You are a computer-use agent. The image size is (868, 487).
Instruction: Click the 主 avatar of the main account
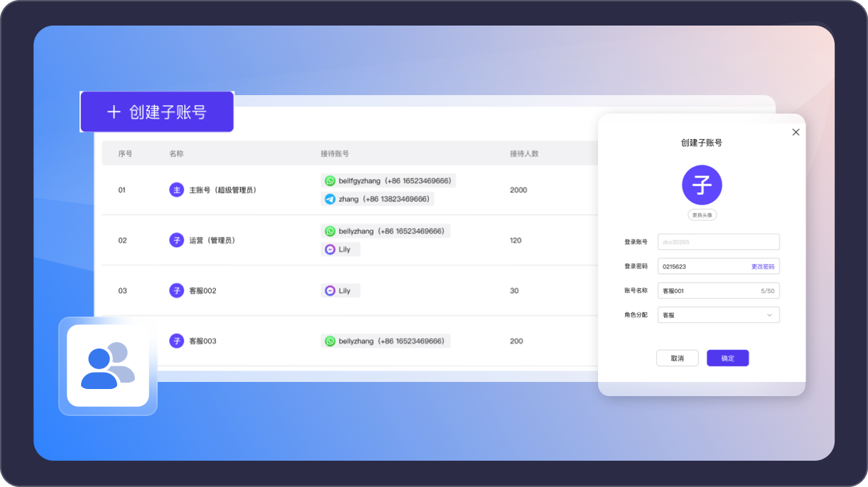pos(176,190)
